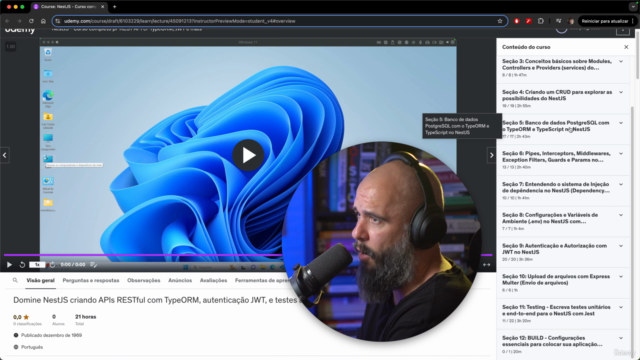
Task: Expand Seção 6 Pipes, Interceptors chevron
Action: pos(621,154)
